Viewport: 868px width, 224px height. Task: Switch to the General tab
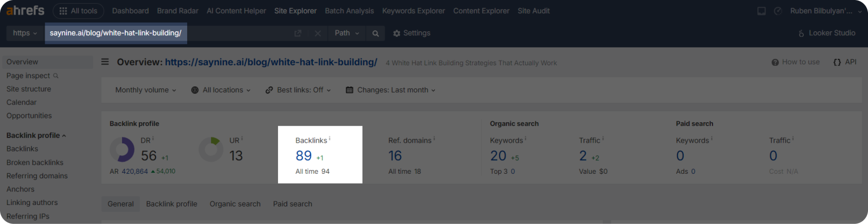[121, 204]
